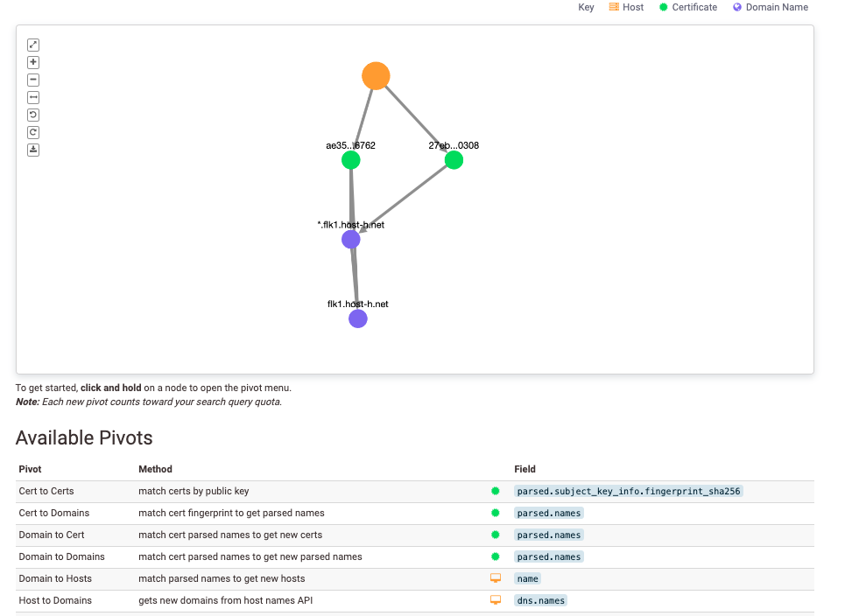Toggle the Host legend entry
This screenshot has width=866, height=616.
coord(626,7)
